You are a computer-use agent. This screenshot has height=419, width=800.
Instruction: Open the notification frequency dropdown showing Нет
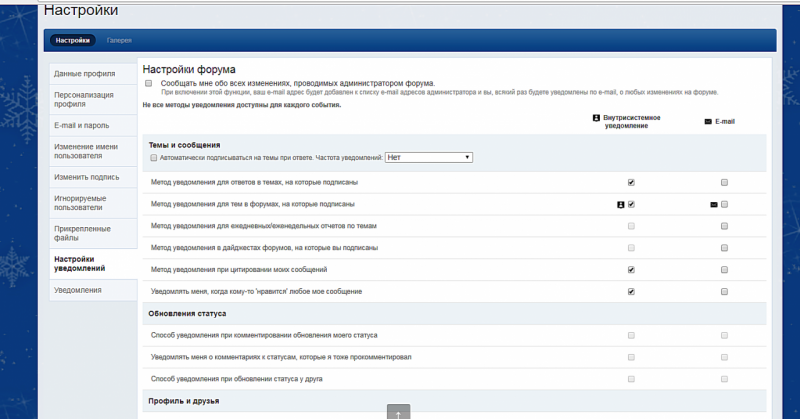429,157
